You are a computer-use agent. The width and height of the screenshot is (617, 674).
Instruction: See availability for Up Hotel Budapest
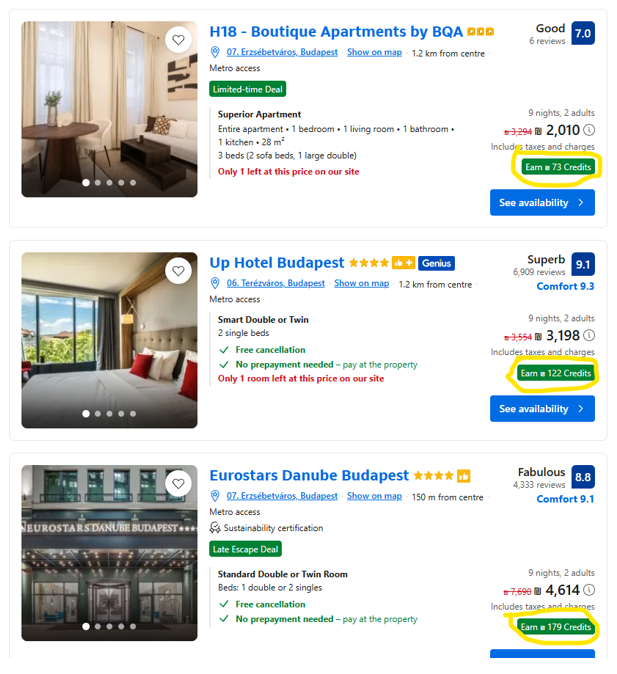click(x=542, y=408)
